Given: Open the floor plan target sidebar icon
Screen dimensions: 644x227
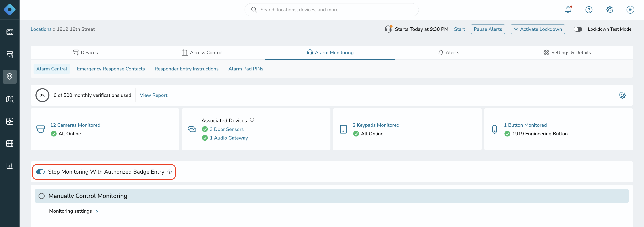Looking at the screenshot, I should (x=10, y=121).
